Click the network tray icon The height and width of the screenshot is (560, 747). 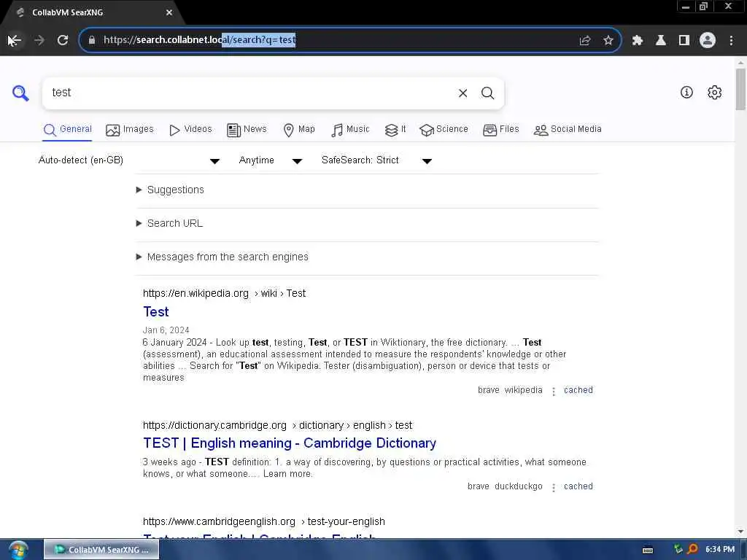678,550
